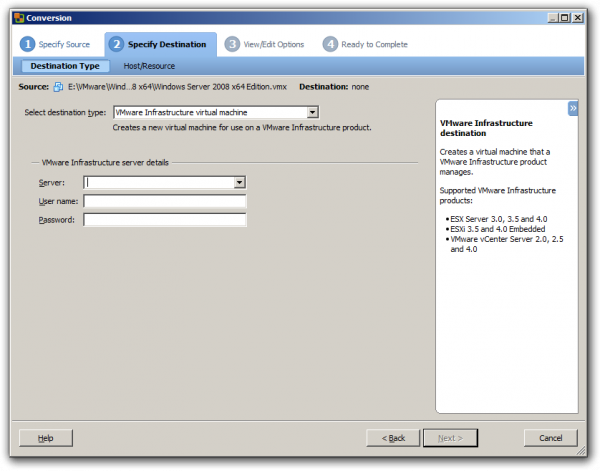Click the 'ESX Server 3.0, 3.5 and 4.0' bullet

click(499, 219)
